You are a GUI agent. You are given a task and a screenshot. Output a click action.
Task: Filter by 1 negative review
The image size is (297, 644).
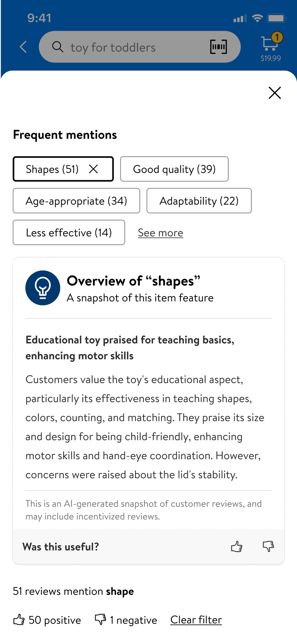126,620
